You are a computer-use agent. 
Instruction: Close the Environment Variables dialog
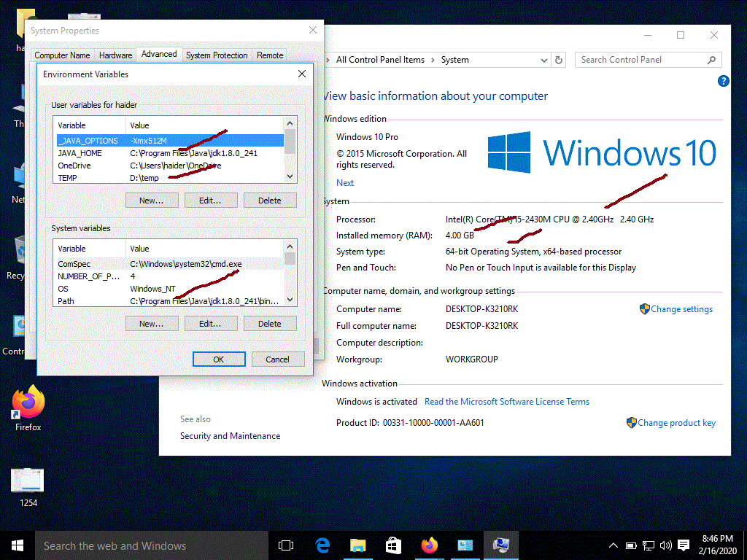pyautogui.click(x=302, y=74)
